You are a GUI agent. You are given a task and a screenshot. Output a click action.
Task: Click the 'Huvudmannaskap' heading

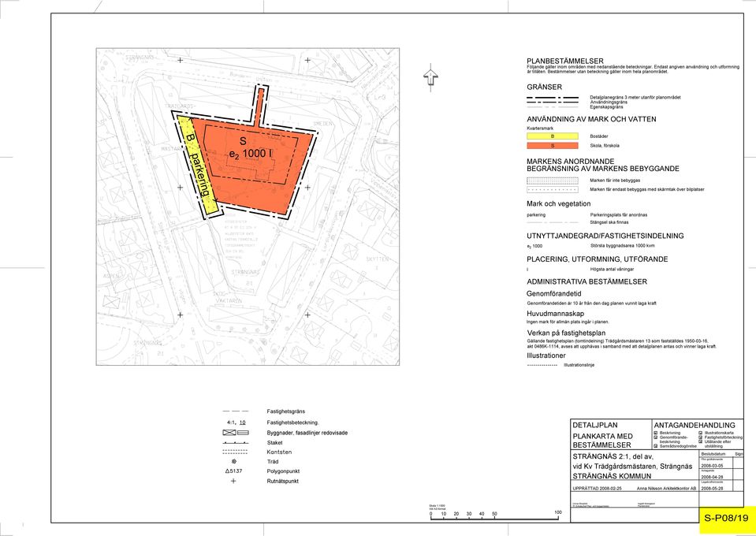(x=556, y=313)
